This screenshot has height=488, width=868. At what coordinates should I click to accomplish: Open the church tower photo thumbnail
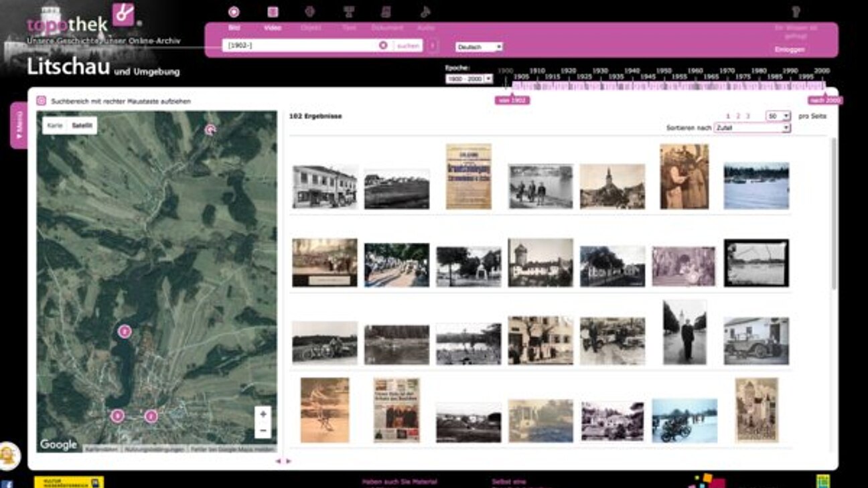coord(612,187)
